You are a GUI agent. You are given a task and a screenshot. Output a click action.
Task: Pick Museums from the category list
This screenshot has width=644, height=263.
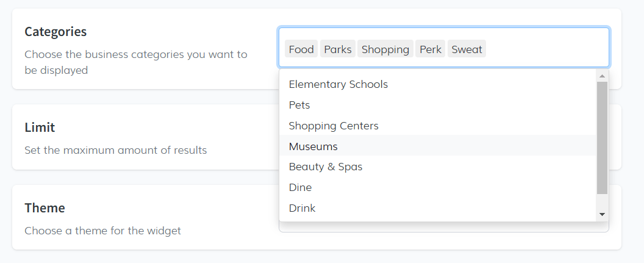[x=313, y=146]
